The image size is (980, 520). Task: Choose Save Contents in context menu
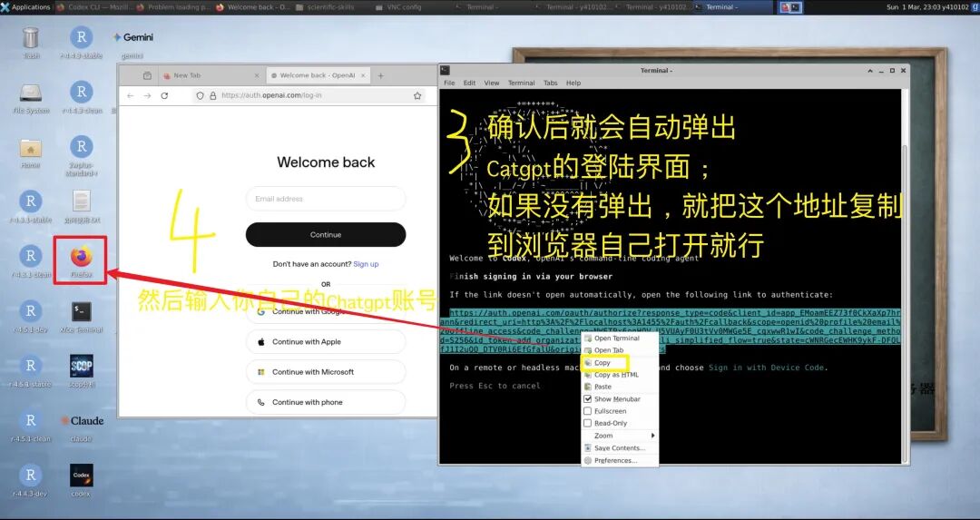(620, 448)
